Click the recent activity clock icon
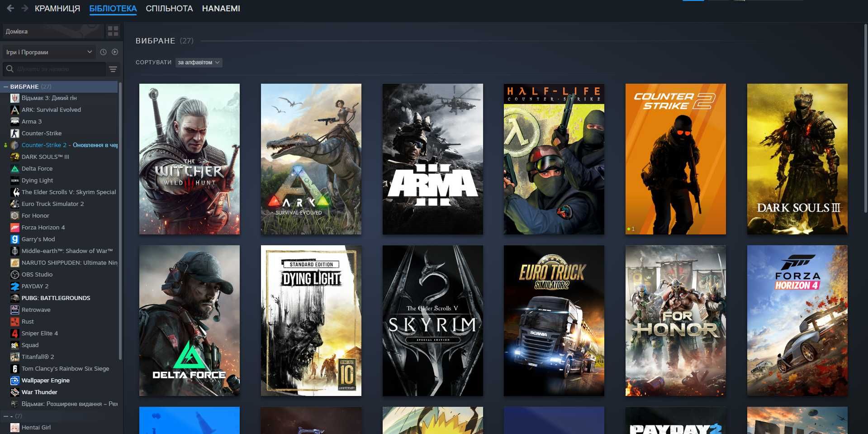This screenshot has width=868, height=434. (103, 52)
